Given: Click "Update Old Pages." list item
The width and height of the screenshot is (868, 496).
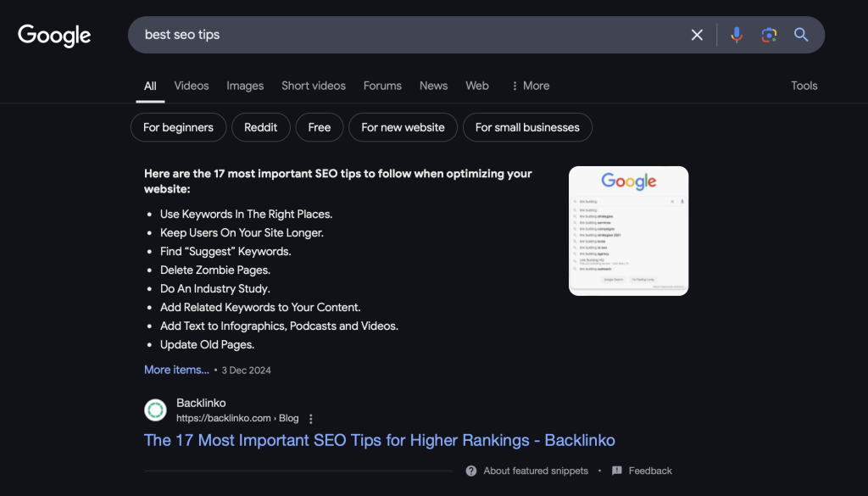Looking at the screenshot, I should coord(207,345).
